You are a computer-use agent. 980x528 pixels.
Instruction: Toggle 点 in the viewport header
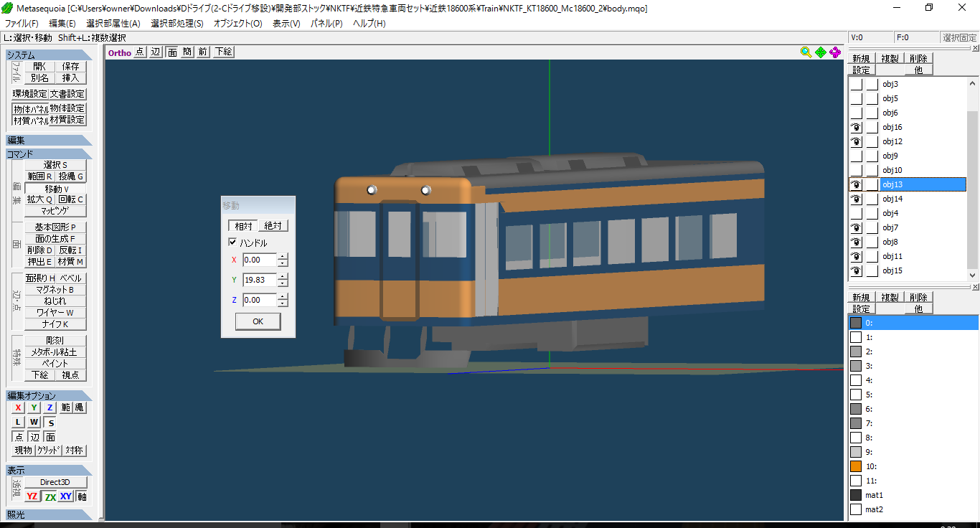[139, 52]
